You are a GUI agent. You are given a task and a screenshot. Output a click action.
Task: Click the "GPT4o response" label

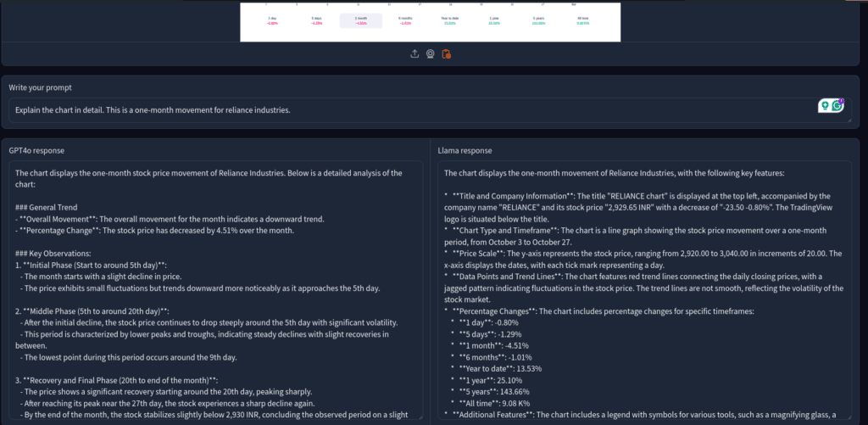(x=36, y=150)
